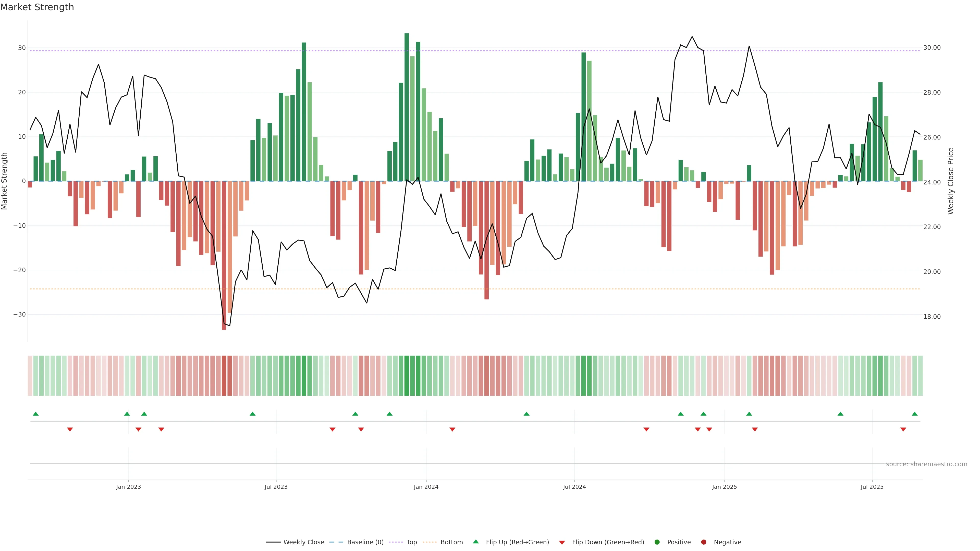Screen dimensions: 980x551
Task: Click the Positive green circle legend icon
Action: (657, 542)
